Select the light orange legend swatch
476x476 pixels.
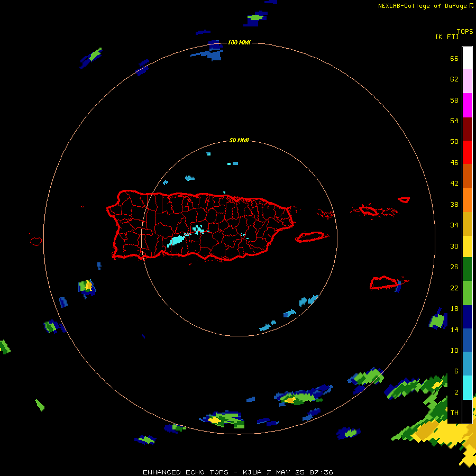click(x=467, y=200)
